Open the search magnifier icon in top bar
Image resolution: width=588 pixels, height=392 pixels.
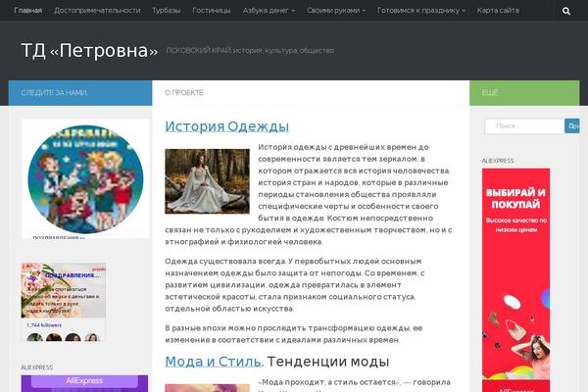tap(566, 11)
